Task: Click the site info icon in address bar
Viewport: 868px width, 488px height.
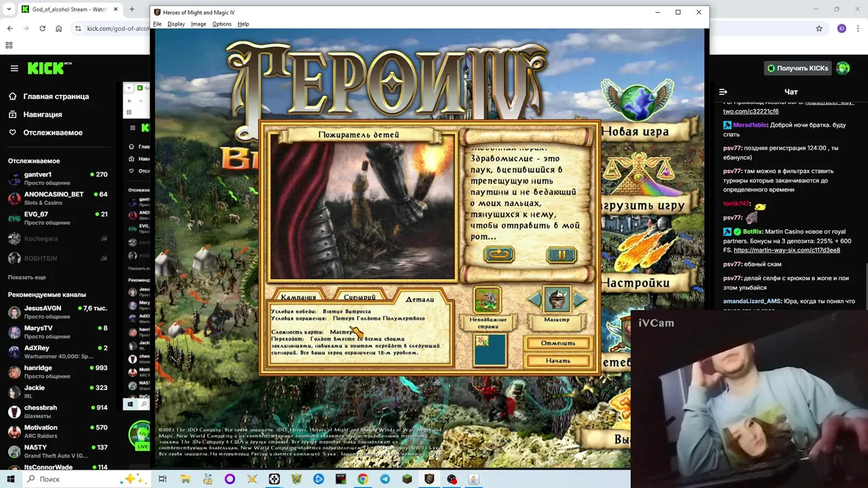Action: (78, 28)
